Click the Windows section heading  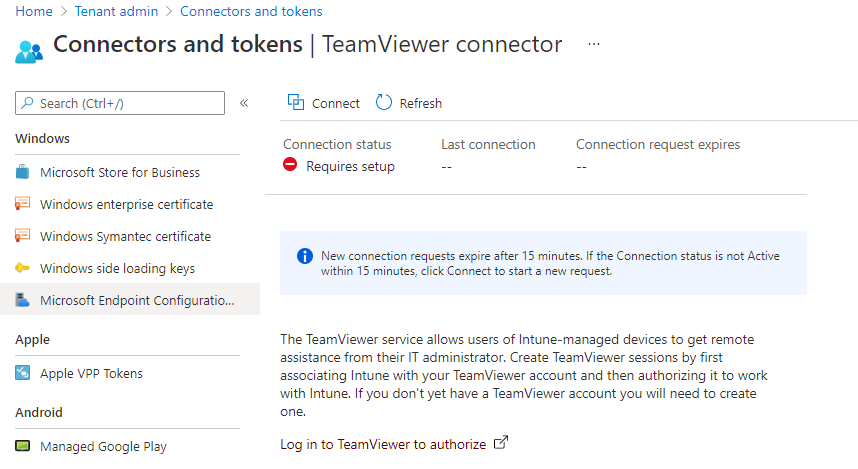[x=42, y=138]
